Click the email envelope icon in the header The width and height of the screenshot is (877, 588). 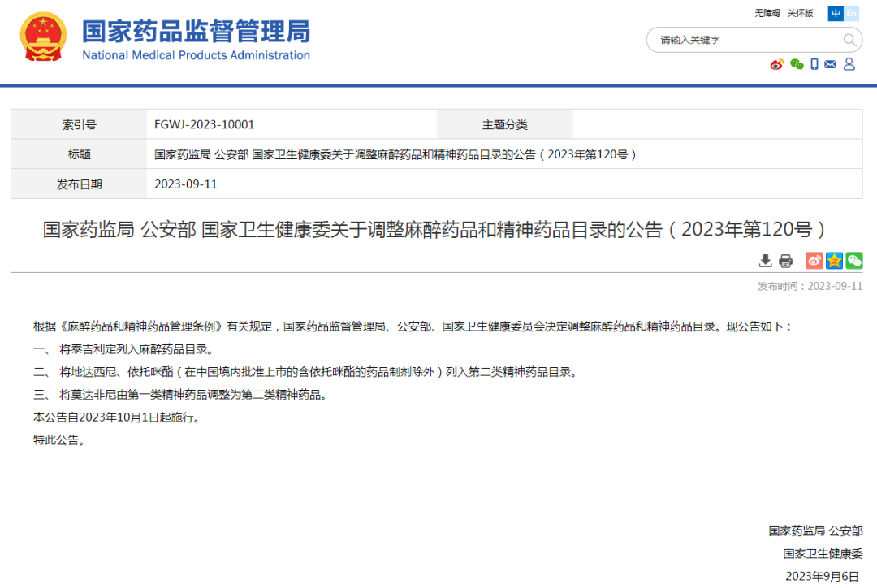[x=830, y=63]
